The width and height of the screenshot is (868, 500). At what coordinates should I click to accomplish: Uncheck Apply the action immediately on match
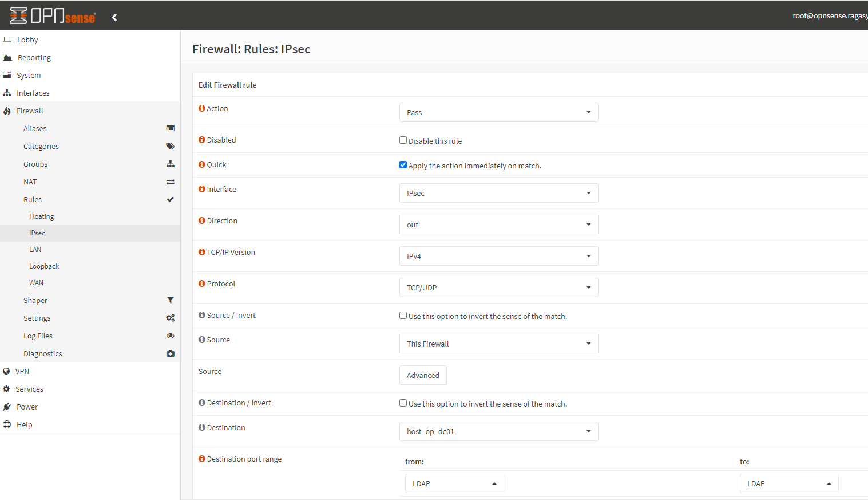403,164
